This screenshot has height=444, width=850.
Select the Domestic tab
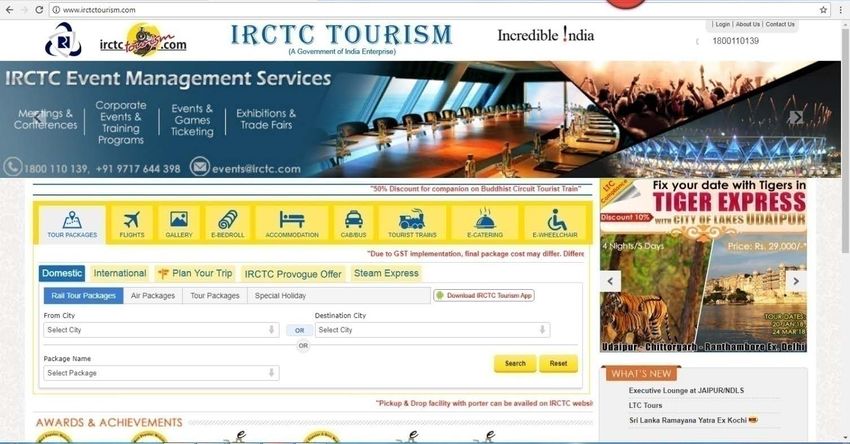62,273
